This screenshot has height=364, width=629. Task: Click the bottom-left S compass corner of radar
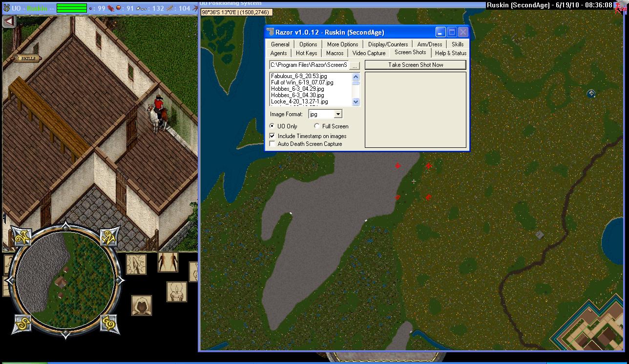pos(21,324)
